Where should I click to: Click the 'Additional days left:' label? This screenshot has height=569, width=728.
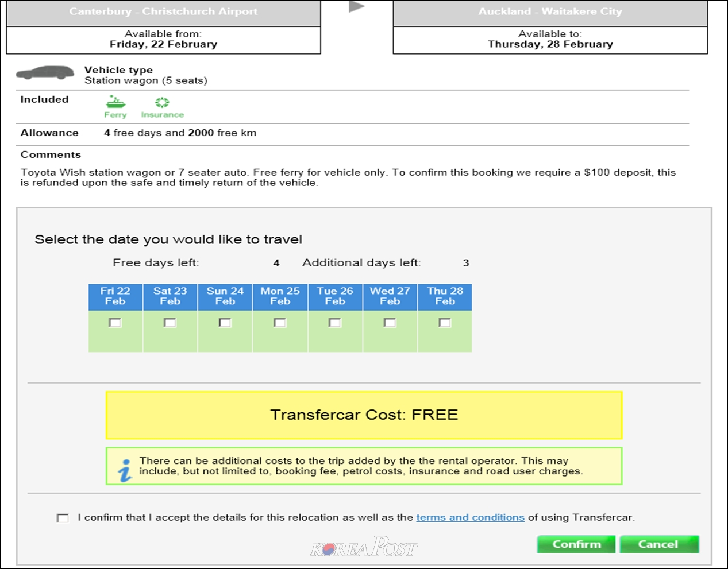(361, 262)
